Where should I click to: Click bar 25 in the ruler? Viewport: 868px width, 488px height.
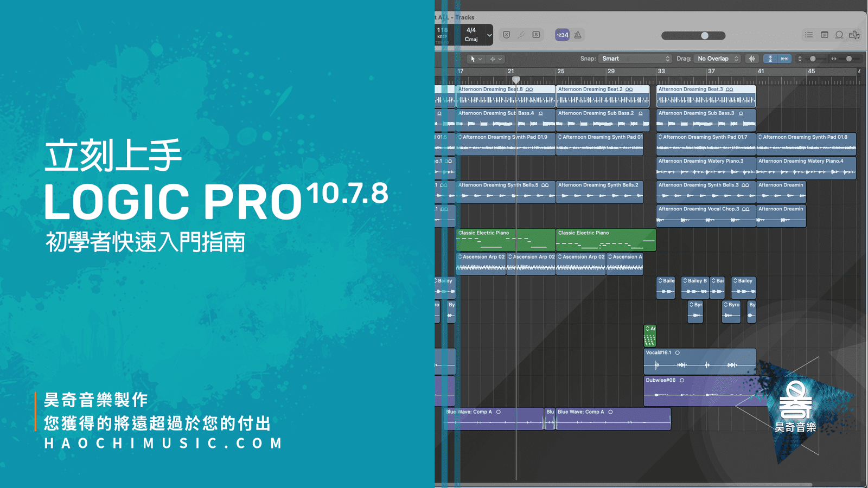(x=560, y=71)
